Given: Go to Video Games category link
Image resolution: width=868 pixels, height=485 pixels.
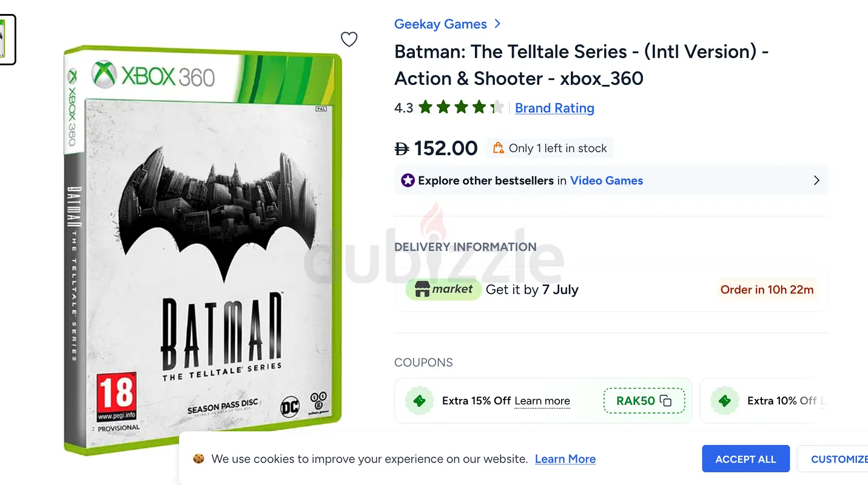Looking at the screenshot, I should [607, 181].
